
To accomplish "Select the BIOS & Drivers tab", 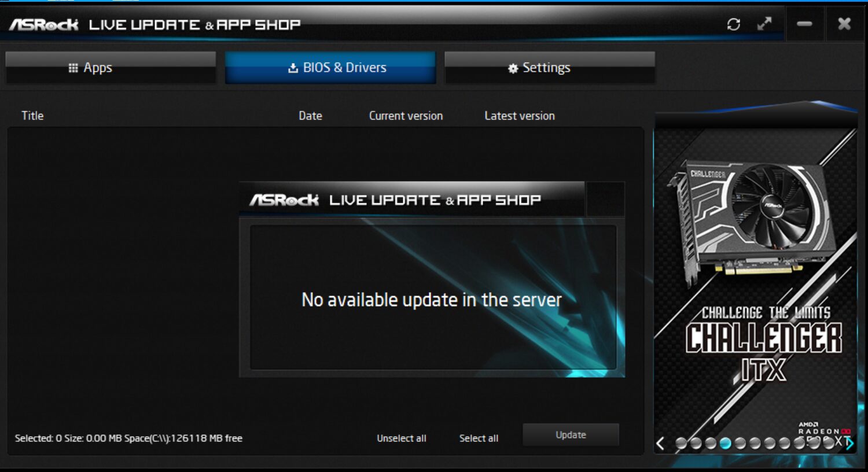I will pos(330,68).
